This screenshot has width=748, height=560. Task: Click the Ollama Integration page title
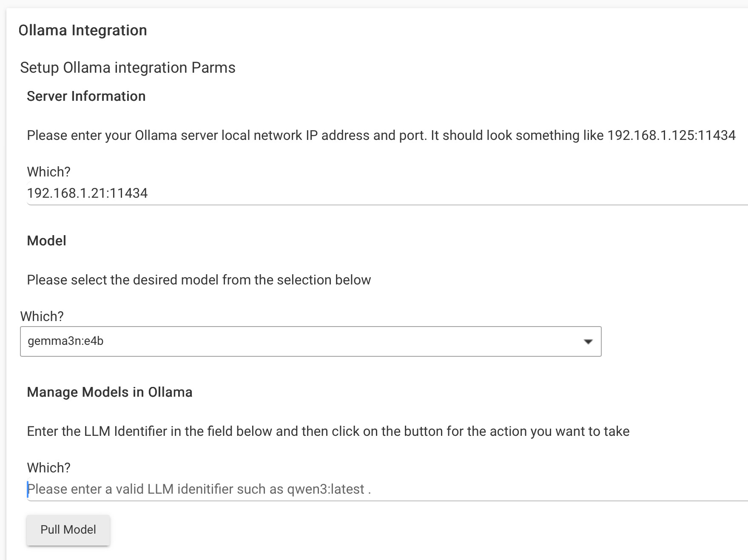(x=83, y=31)
